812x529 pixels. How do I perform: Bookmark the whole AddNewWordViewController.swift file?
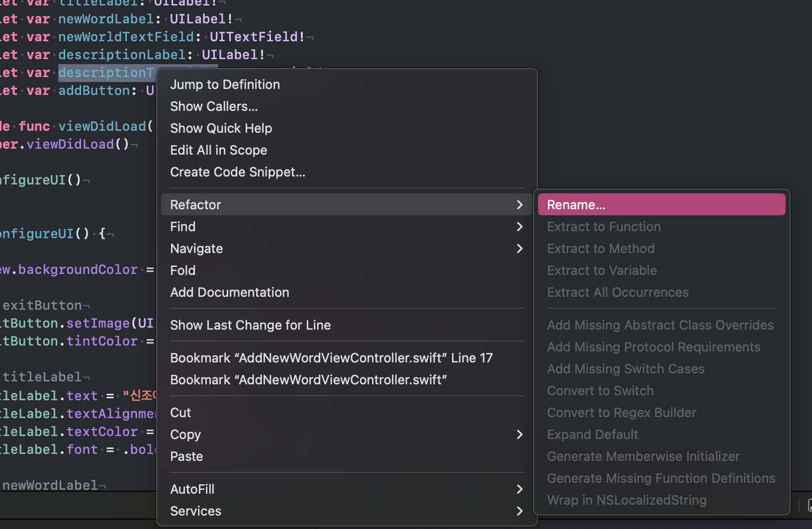tap(308, 380)
